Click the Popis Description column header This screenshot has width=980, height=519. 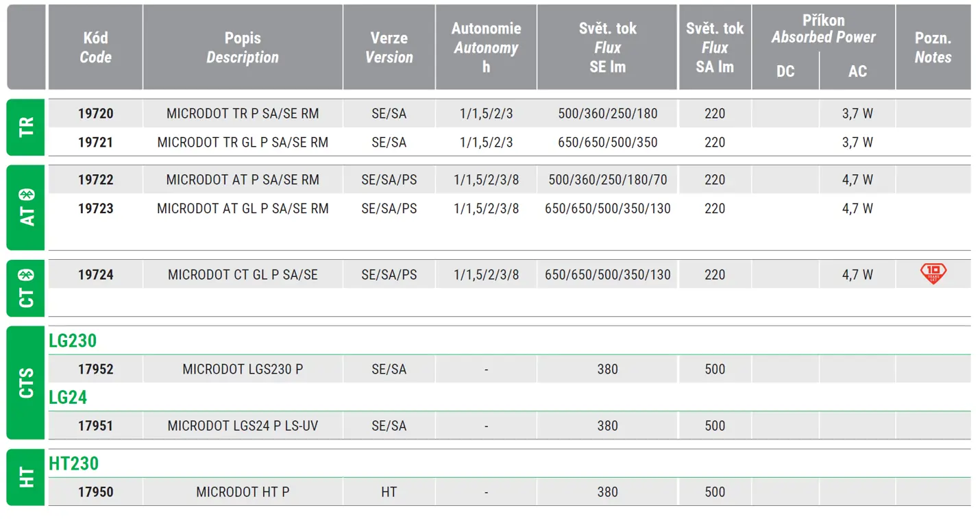coord(243,47)
